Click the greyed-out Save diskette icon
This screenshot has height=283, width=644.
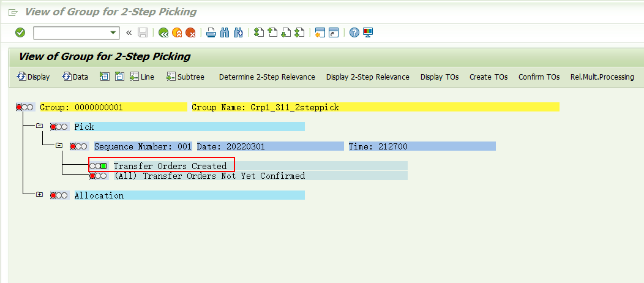tap(143, 33)
